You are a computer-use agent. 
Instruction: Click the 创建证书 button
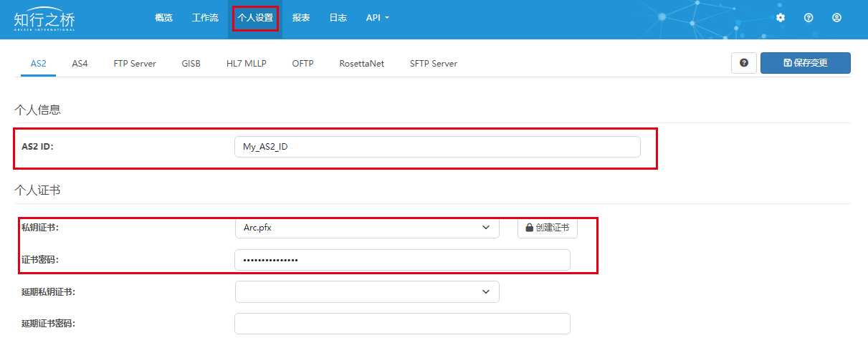coord(547,228)
